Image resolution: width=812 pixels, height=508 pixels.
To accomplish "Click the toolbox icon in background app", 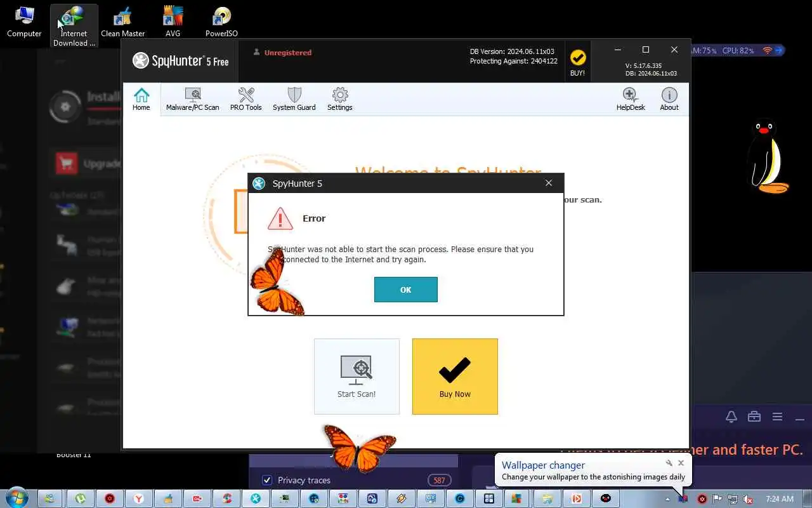I will (x=754, y=417).
